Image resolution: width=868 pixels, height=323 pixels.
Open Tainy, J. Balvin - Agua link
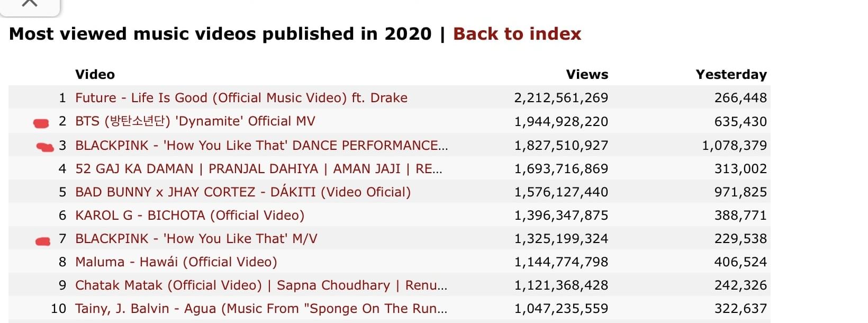261,309
